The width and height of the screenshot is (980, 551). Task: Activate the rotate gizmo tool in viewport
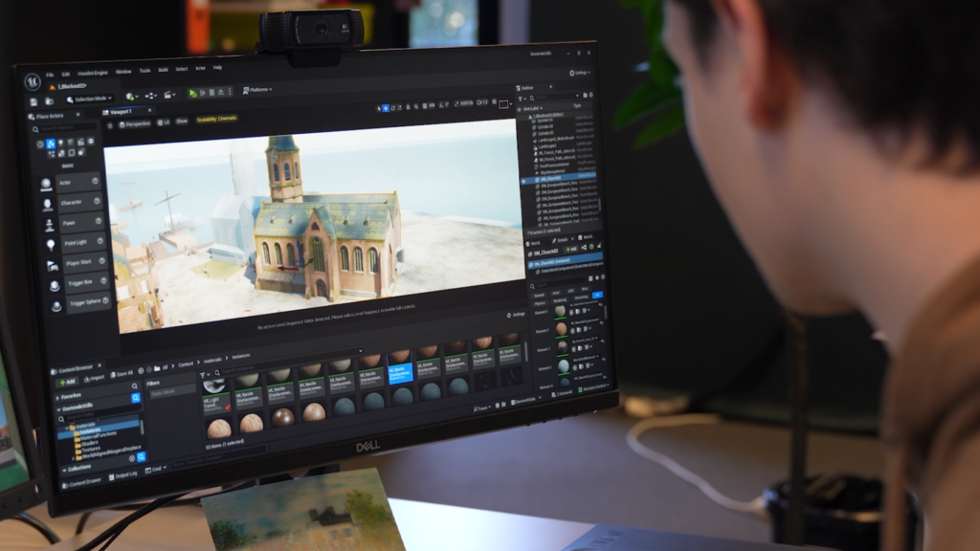click(393, 108)
